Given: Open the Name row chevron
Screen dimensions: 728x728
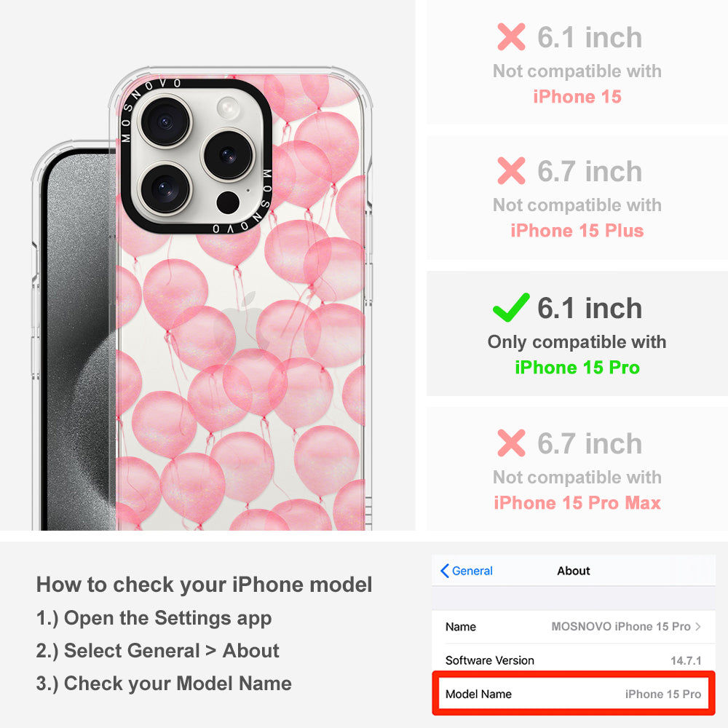Looking at the screenshot, I should pyautogui.click(x=698, y=626).
